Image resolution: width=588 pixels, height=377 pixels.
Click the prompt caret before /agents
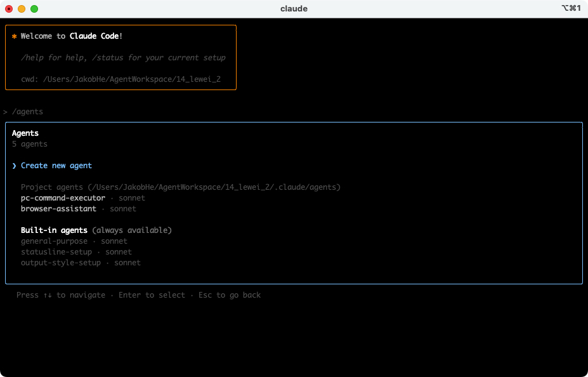5,112
